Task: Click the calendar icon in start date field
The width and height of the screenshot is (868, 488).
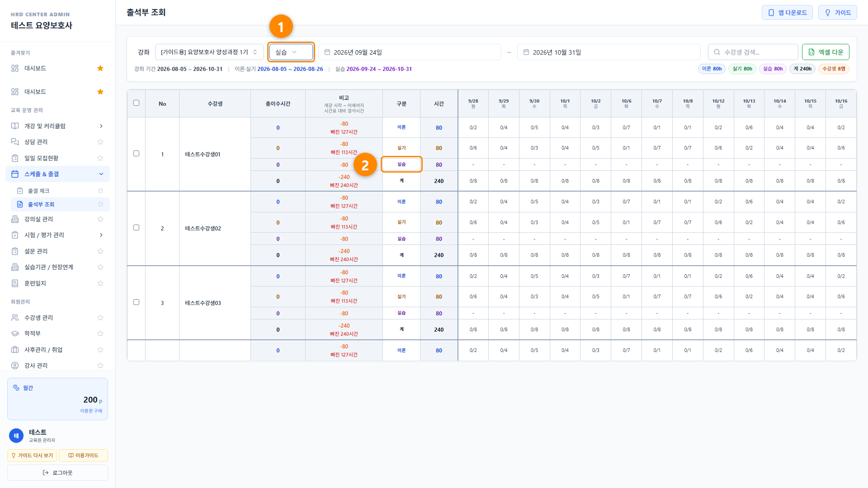Action: (x=327, y=52)
